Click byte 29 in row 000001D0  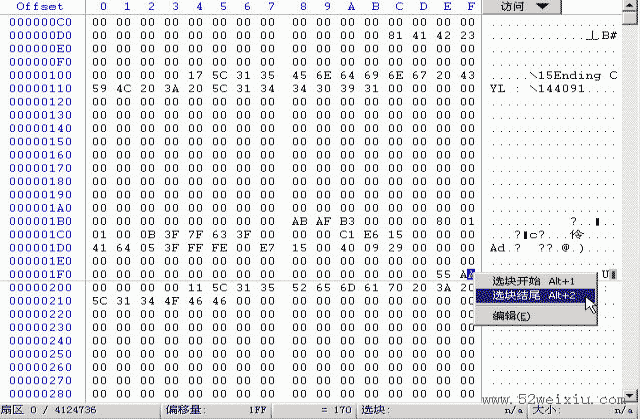[395, 248]
